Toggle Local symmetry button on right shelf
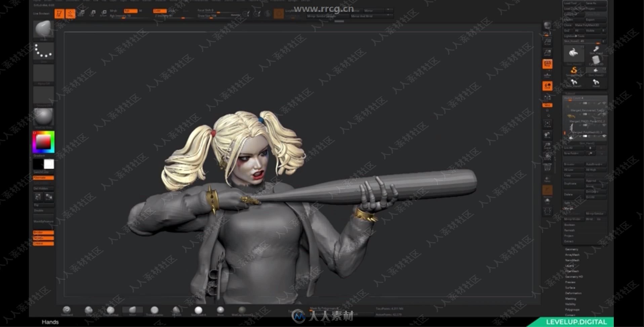This screenshot has width=644, height=327. [x=547, y=86]
